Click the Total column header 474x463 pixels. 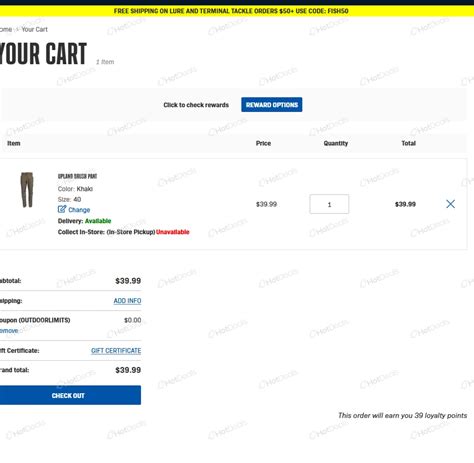408,143
